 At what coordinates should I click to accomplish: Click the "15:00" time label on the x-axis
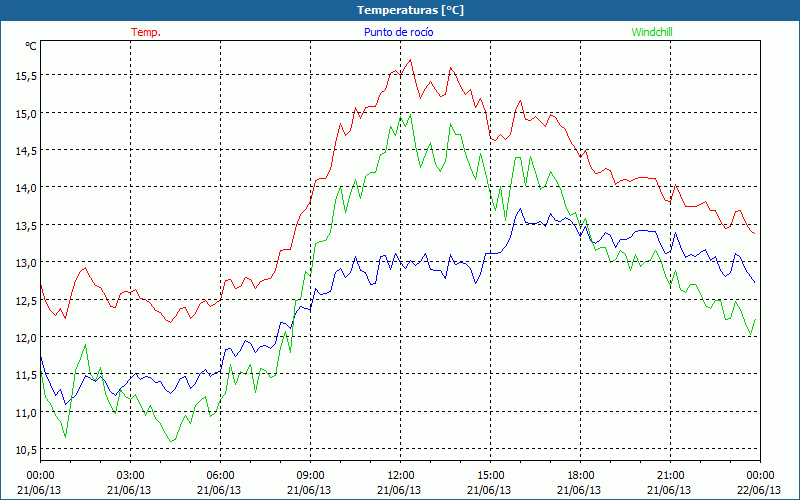tap(490, 475)
